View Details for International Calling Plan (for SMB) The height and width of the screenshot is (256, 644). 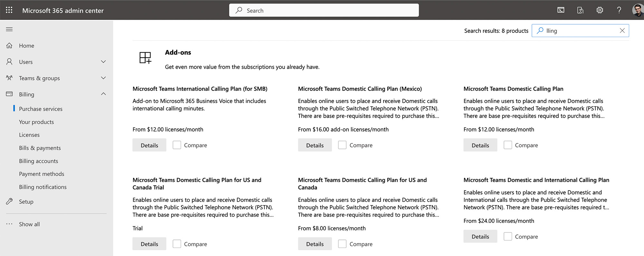pos(149,145)
